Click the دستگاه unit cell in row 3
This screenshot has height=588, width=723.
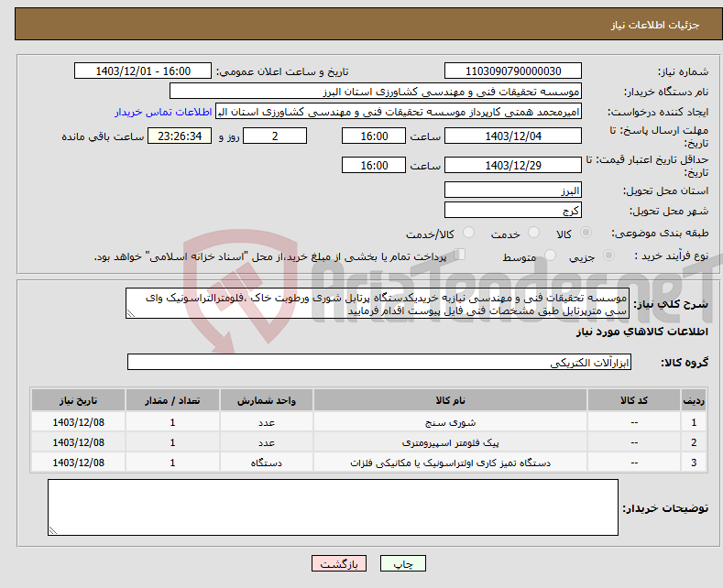[267, 463]
